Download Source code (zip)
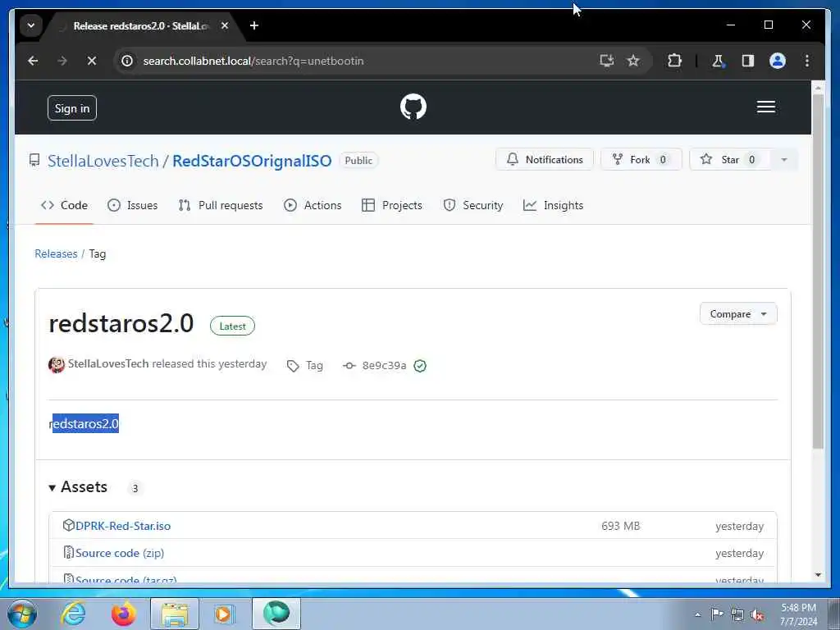The height and width of the screenshot is (630, 840). 120,553
